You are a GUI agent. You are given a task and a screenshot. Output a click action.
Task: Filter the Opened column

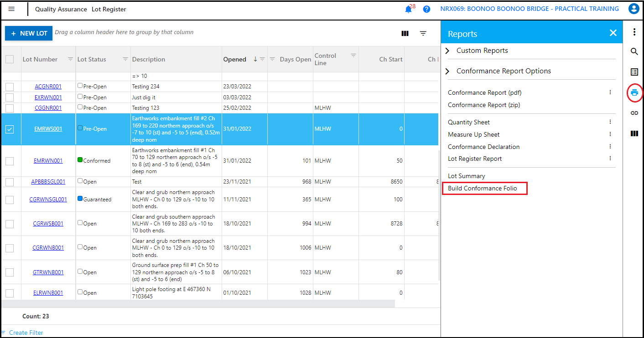[262, 59]
